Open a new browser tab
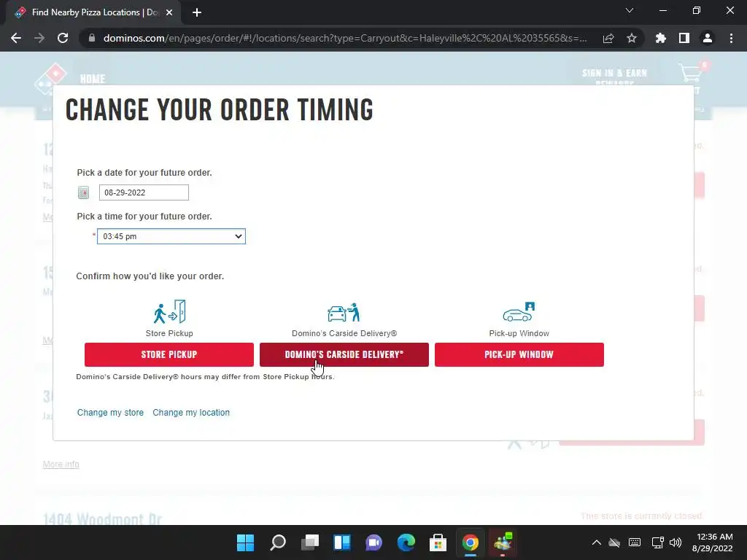 point(197,12)
